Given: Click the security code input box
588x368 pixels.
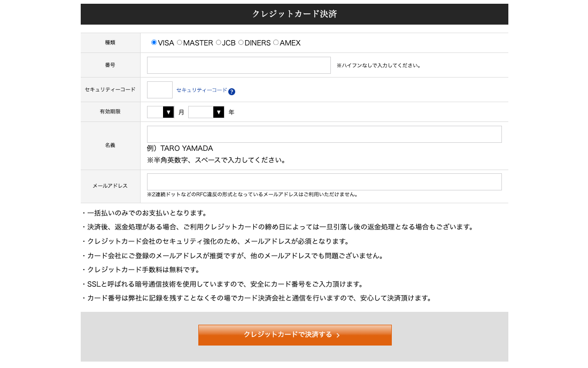Looking at the screenshot, I should [x=159, y=89].
